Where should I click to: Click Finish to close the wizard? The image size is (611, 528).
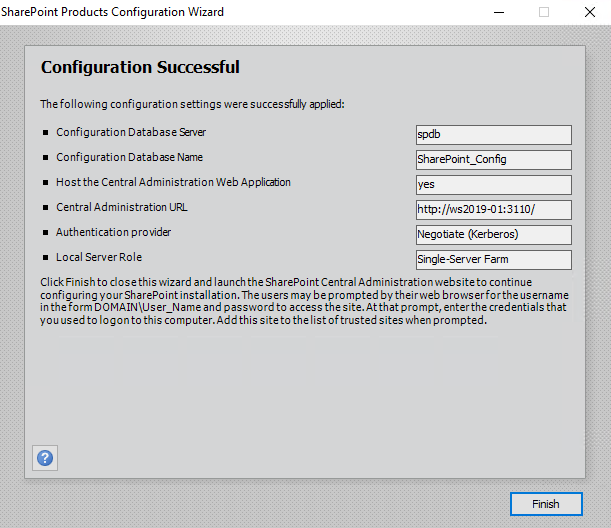point(546,504)
